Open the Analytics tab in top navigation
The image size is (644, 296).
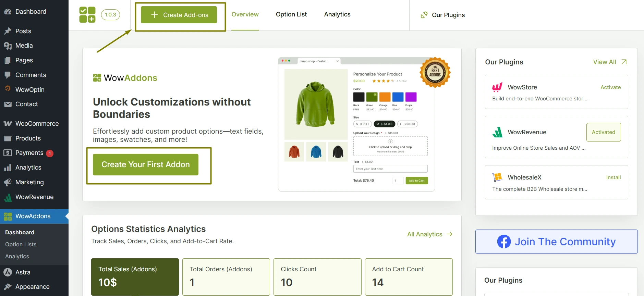pyautogui.click(x=337, y=14)
